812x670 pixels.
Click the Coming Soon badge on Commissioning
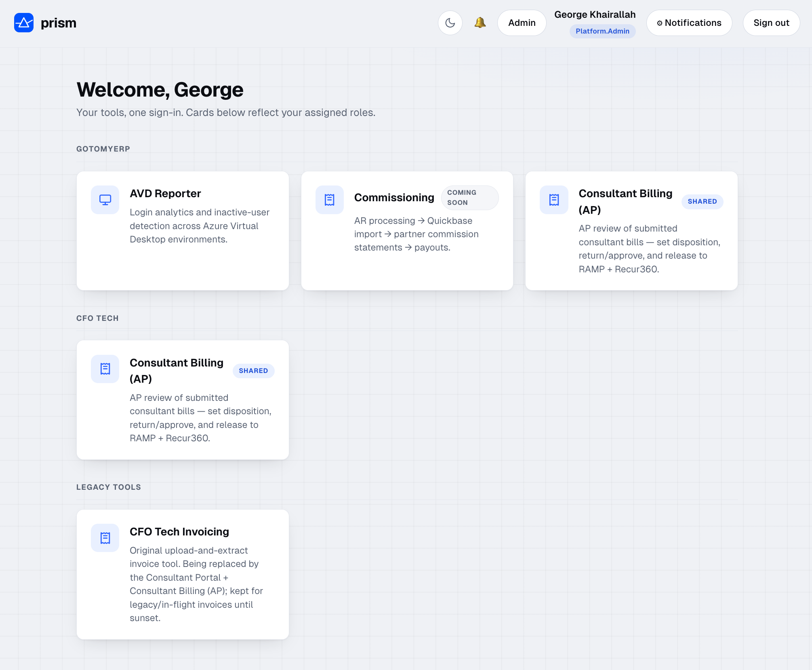tap(470, 198)
